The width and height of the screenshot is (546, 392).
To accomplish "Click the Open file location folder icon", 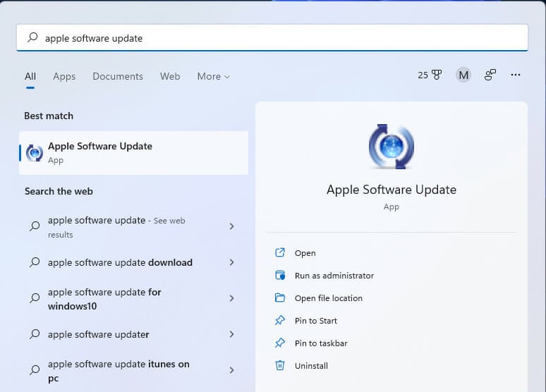I will pyautogui.click(x=280, y=298).
